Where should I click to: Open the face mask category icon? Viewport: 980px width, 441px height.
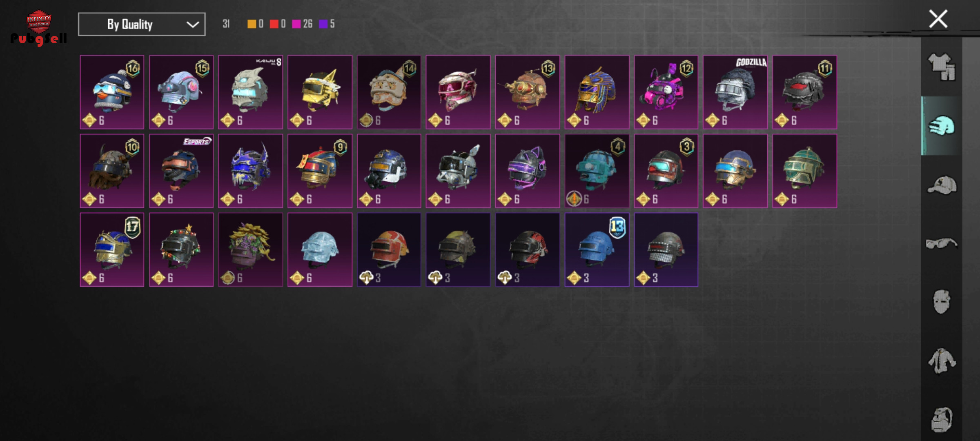941,302
